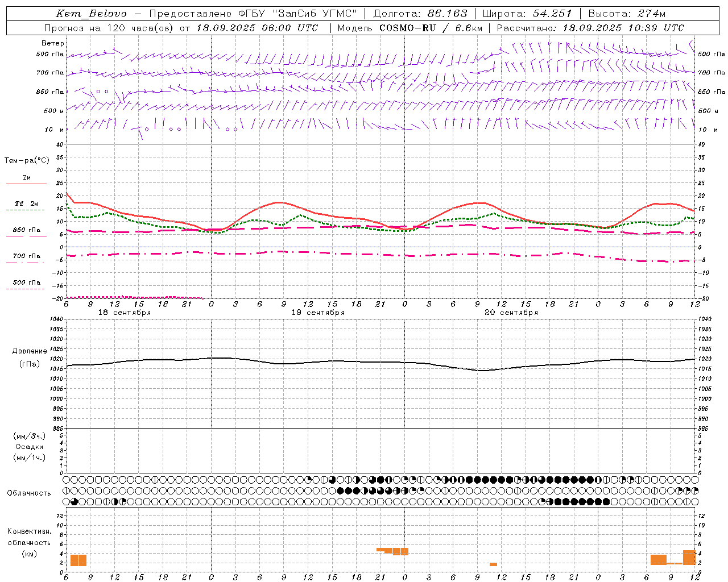Select the 'Долгота: 86.163' longitude value
The image size is (728, 582).
(x=420, y=14)
